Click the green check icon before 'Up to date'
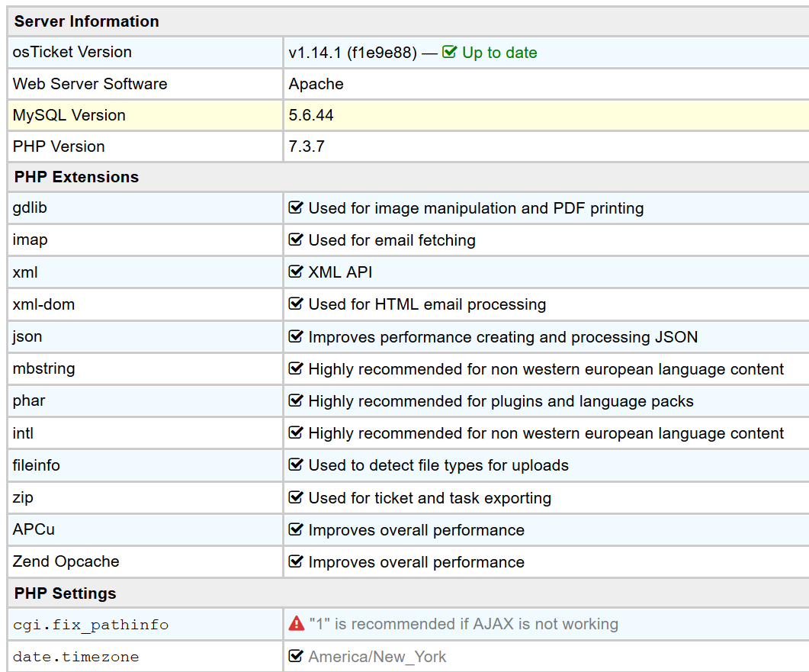This screenshot has height=672, width=809. [x=449, y=52]
